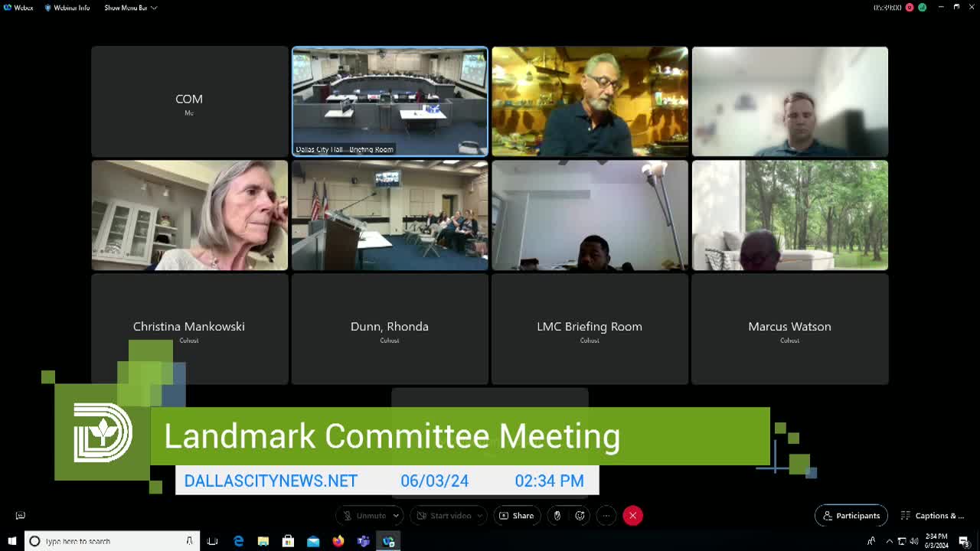Click the microphone icon in taskbar search
The height and width of the screenshot is (551, 980).
point(189,541)
